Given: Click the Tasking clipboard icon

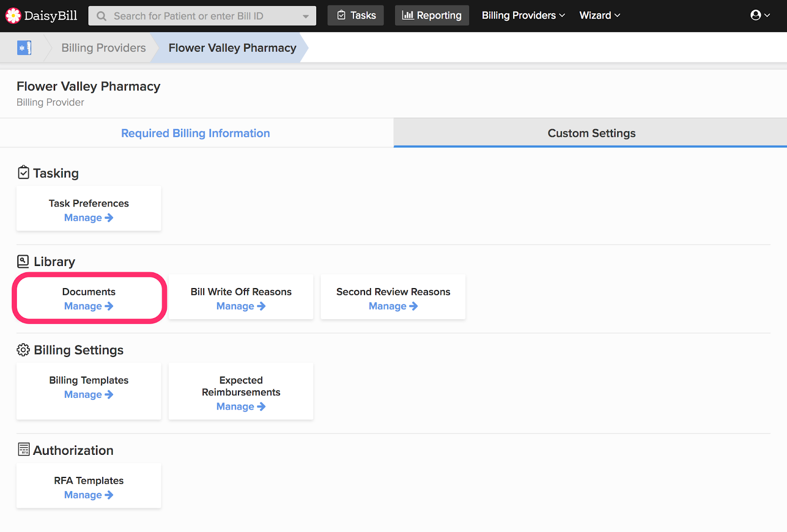Looking at the screenshot, I should 23,173.
